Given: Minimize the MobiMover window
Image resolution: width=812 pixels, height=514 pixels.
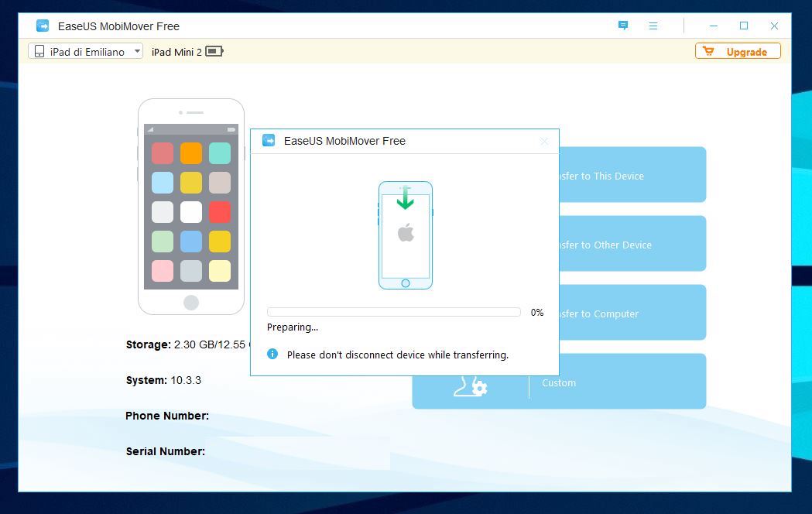Looking at the screenshot, I should tap(714, 26).
